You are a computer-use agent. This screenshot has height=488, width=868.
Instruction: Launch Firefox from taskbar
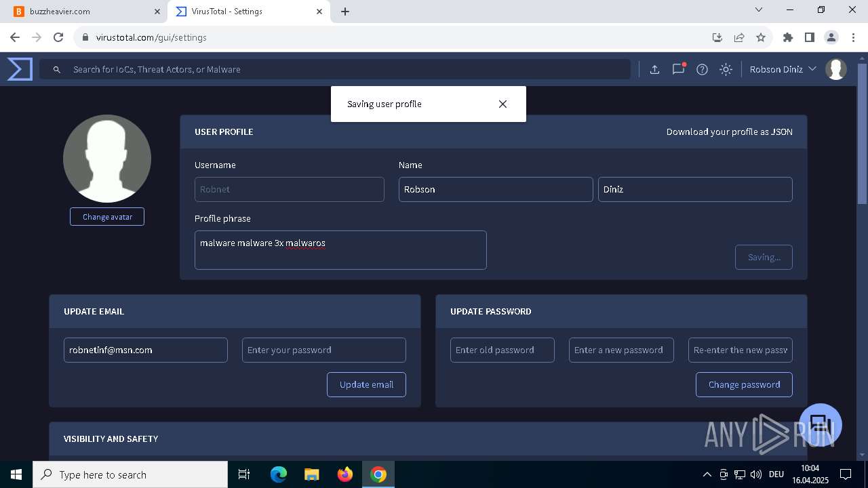345,474
